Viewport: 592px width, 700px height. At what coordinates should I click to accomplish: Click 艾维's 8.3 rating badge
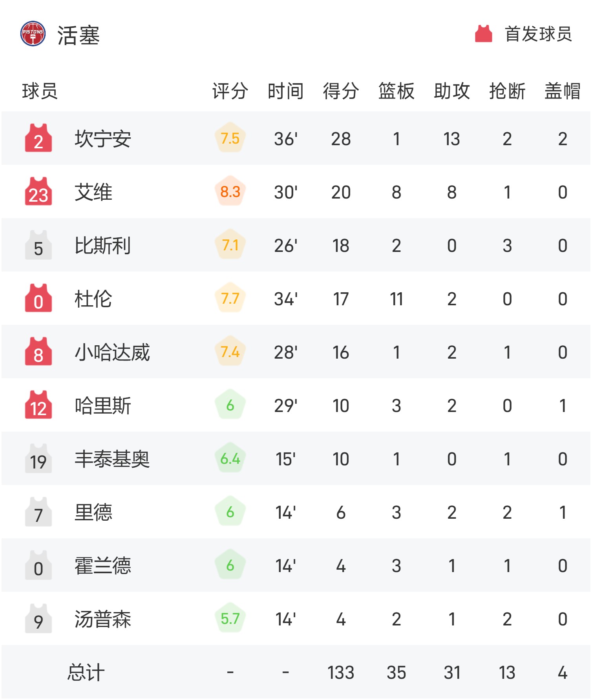click(230, 191)
